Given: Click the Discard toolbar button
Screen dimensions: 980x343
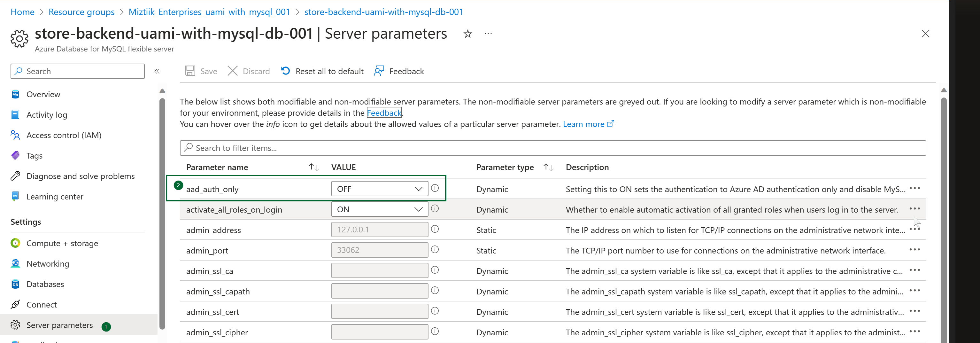Looking at the screenshot, I should coord(248,71).
